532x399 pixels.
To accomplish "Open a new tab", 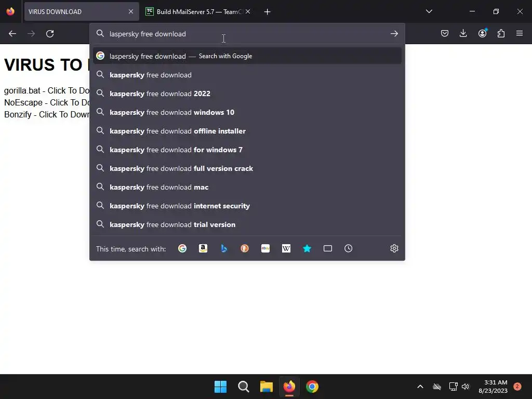I will (268, 12).
